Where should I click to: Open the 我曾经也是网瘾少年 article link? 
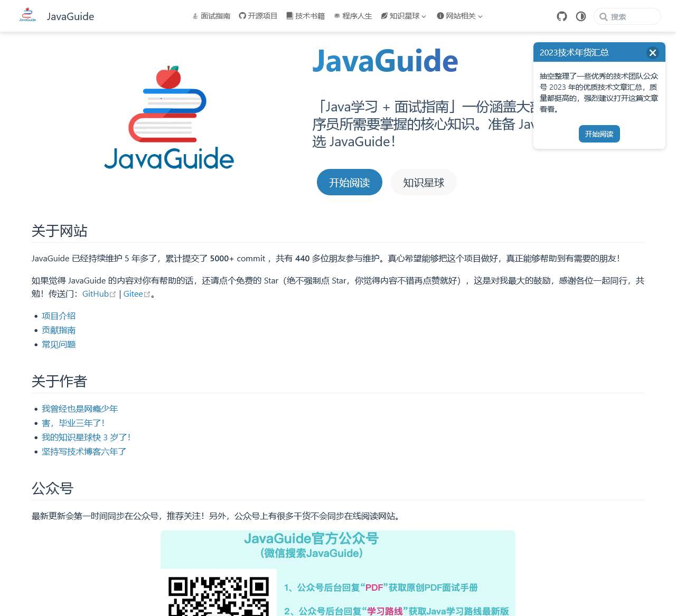coord(80,409)
